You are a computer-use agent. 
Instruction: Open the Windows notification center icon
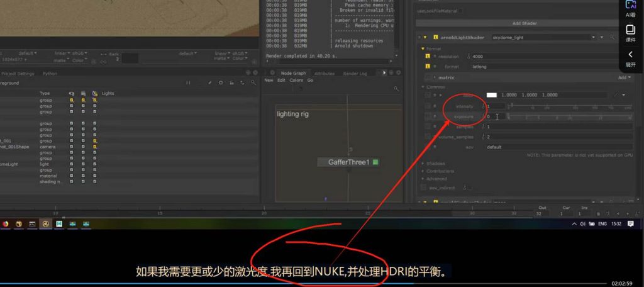[630, 223]
